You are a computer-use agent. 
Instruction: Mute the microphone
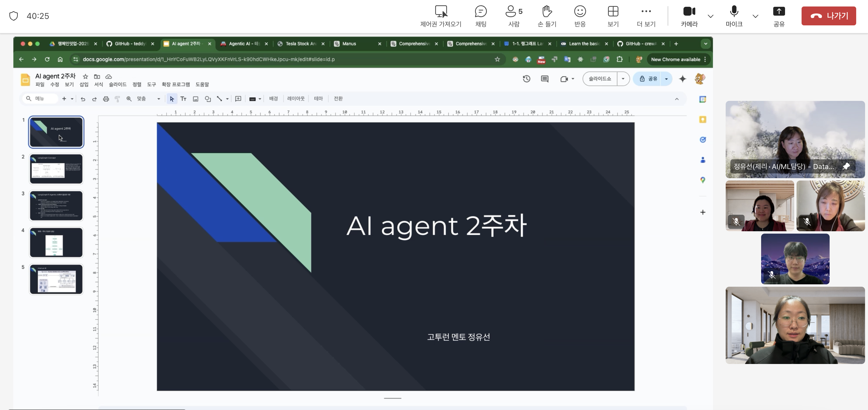[734, 12]
